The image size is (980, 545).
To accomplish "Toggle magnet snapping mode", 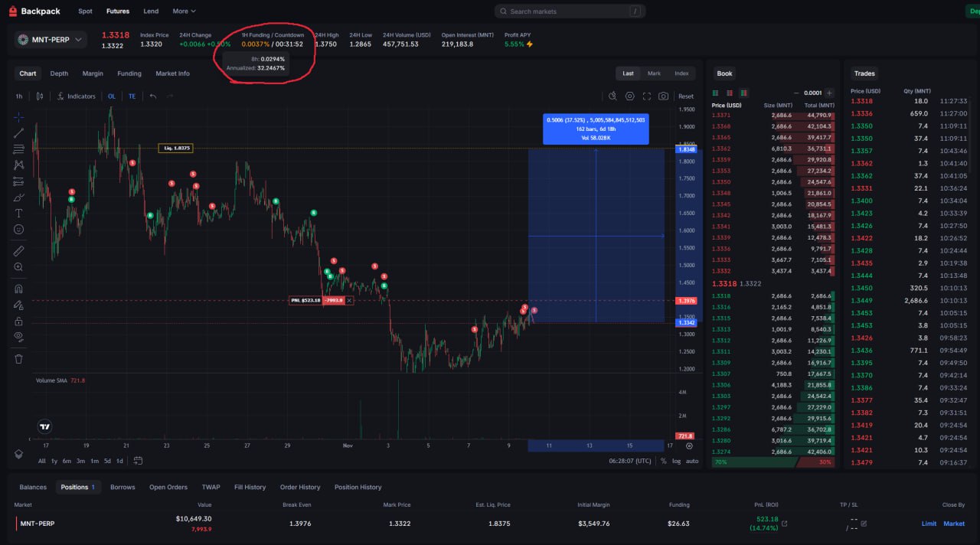I will tap(18, 289).
